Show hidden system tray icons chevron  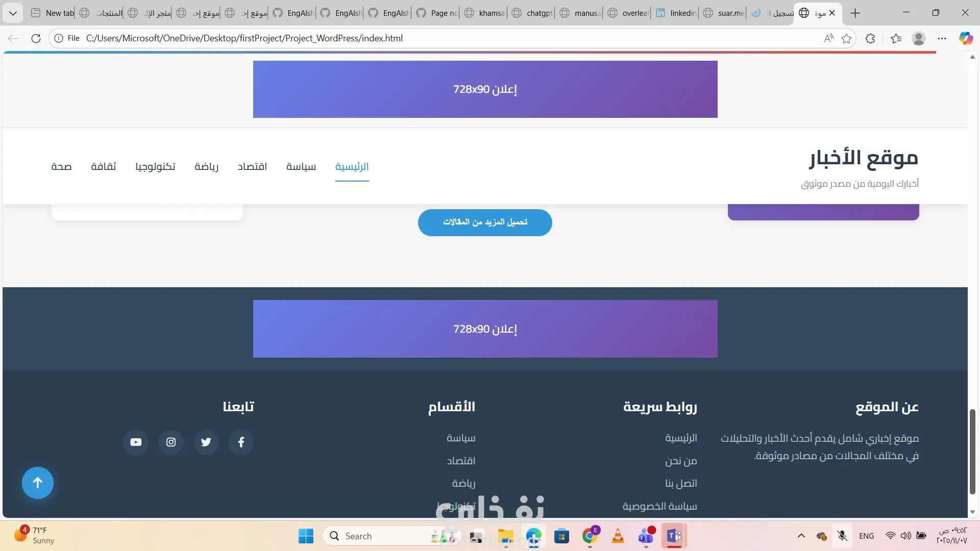[x=801, y=536]
